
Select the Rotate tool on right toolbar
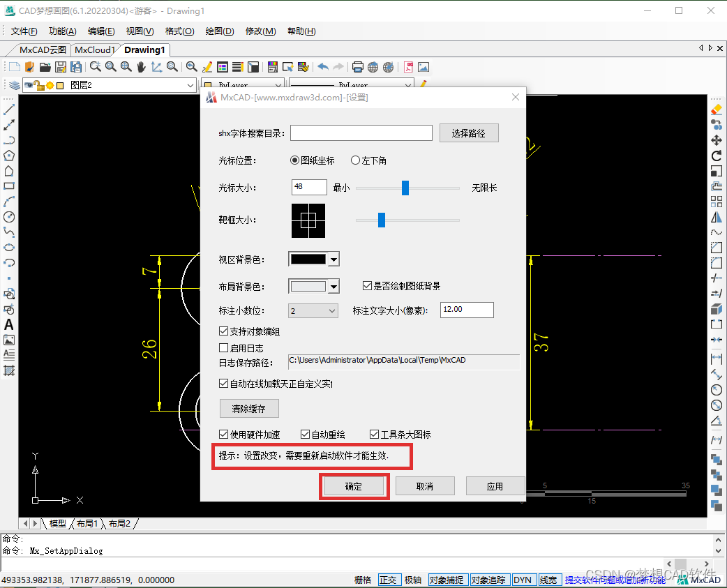click(717, 156)
